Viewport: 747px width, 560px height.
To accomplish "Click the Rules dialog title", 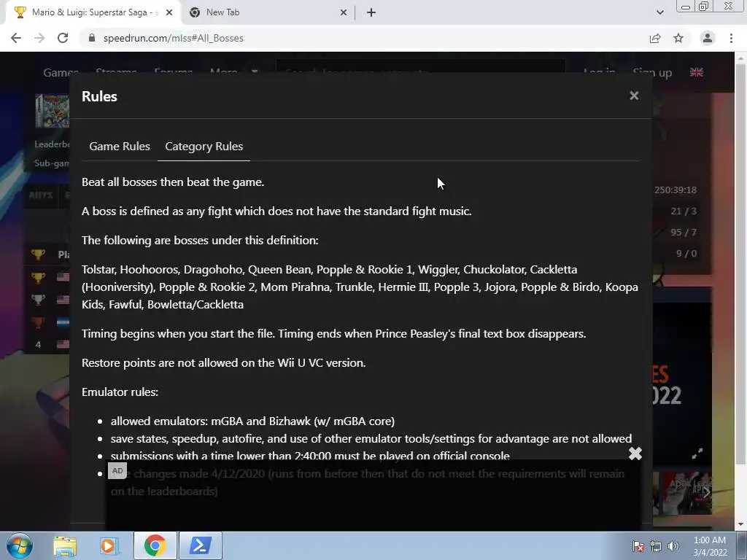I will point(99,96).
